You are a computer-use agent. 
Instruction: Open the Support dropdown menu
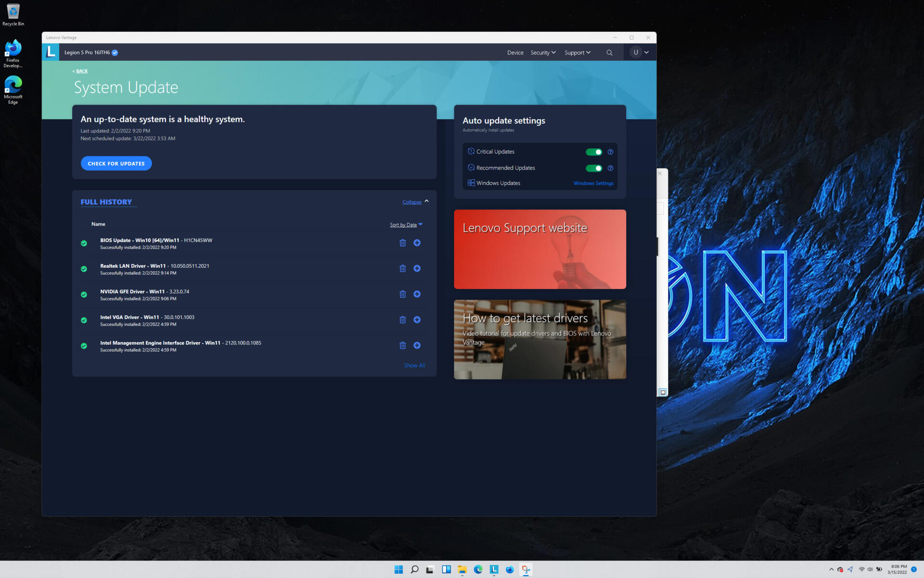click(577, 53)
